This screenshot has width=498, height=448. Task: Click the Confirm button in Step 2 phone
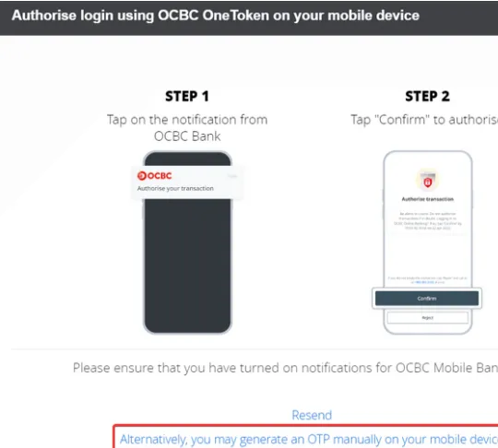coord(427,299)
